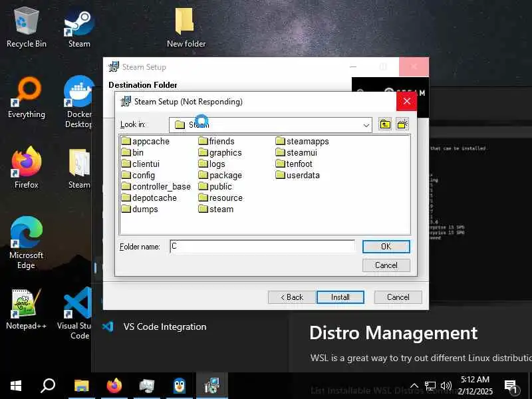Open the network status tray icon
The image size is (532, 399).
tap(430, 386)
